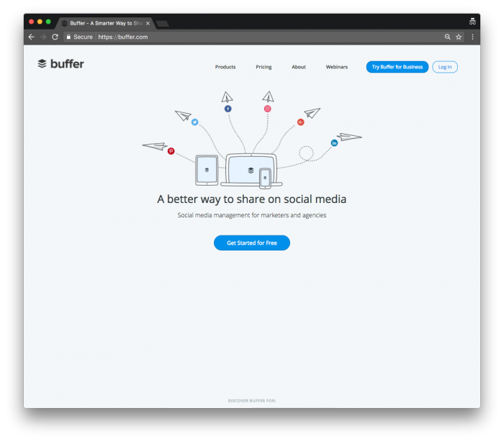Click the Buffer logo in header
Viewport: 504px width, 442px height.
tap(60, 63)
